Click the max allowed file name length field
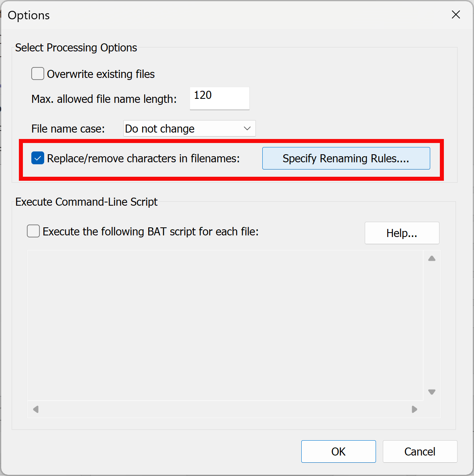The height and width of the screenshot is (476, 474). click(x=219, y=98)
